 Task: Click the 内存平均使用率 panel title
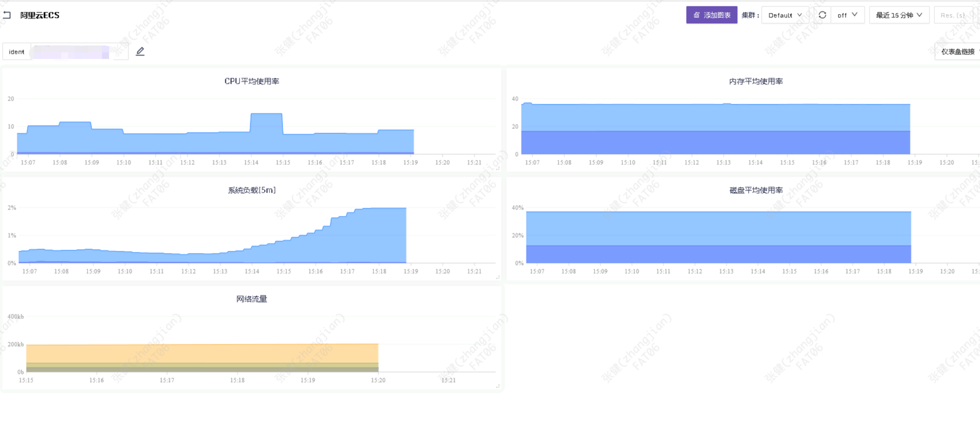click(756, 81)
